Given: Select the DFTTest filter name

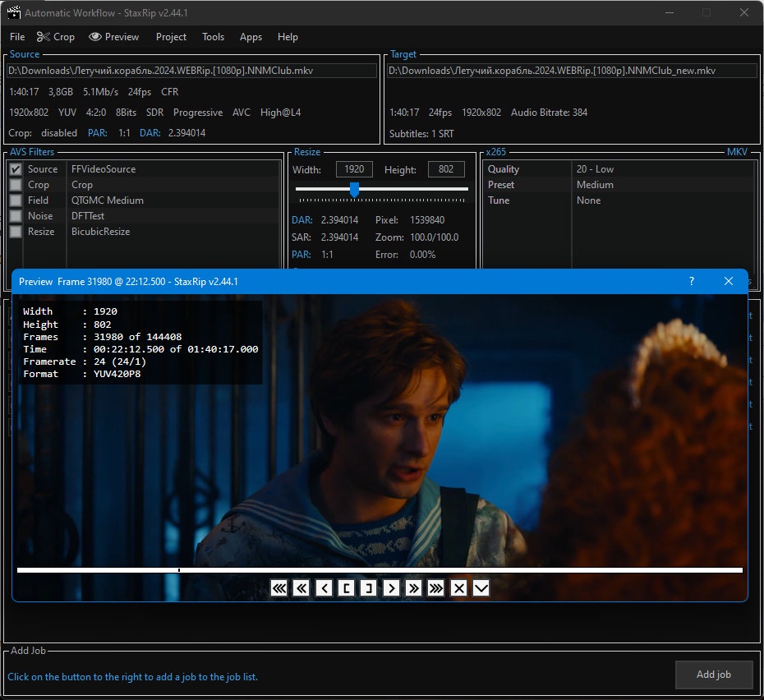Looking at the screenshot, I should [88, 216].
